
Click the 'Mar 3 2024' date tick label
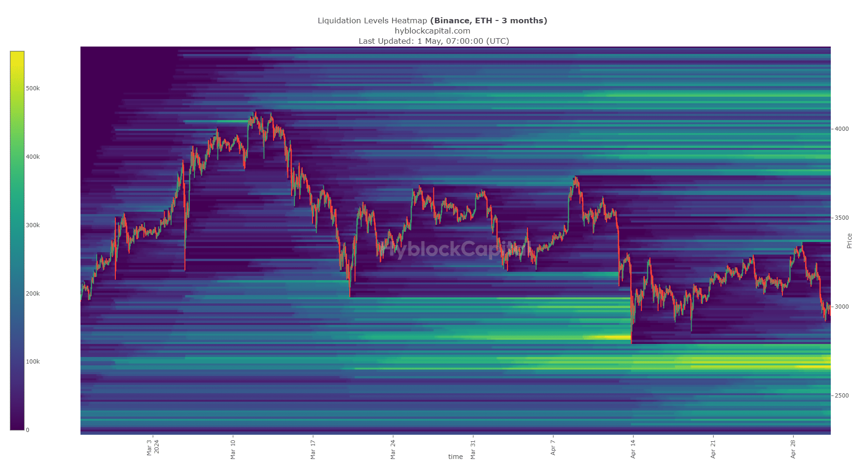(x=153, y=447)
